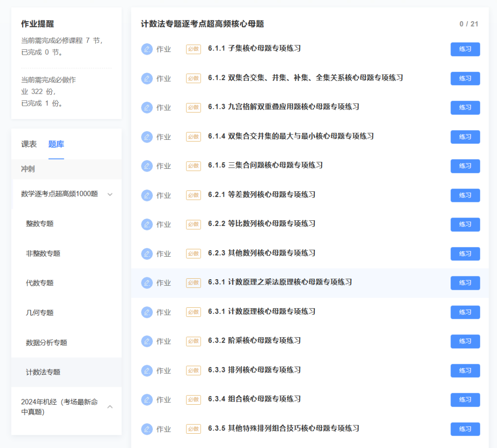Image resolution: width=497 pixels, height=448 pixels.
Task: Click the 作业 icon on the 6.3.5 其他特殊排列组合技巧 row
Action: (x=147, y=429)
